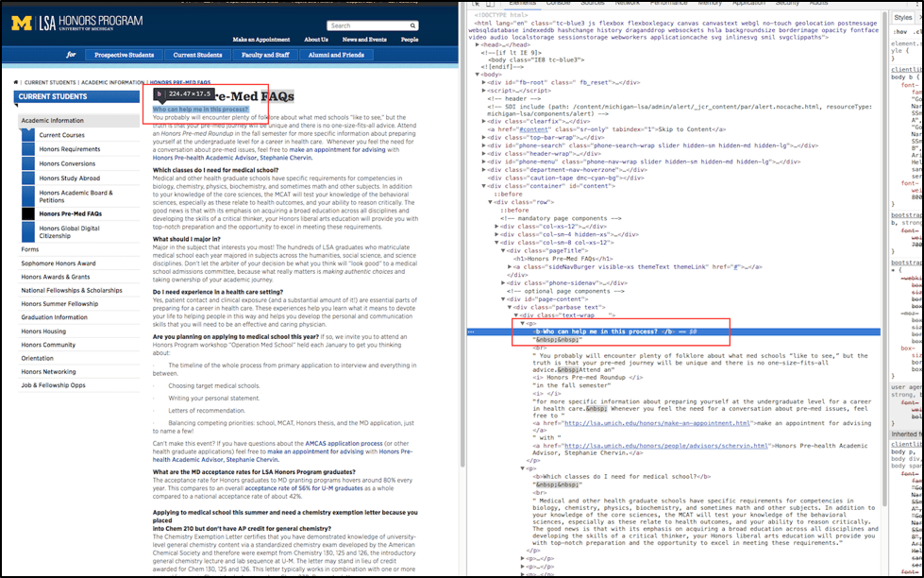Open Honors Requirements in the sidebar
This screenshot has height=578, width=924.
70,149
